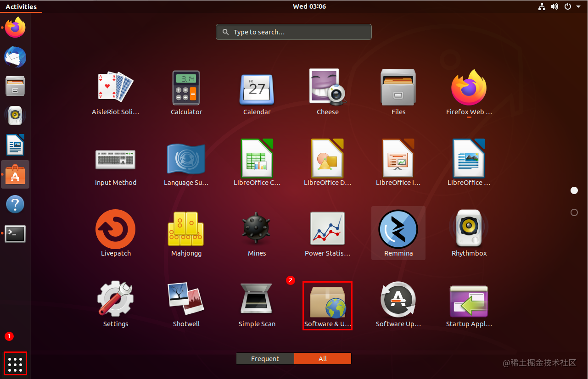Launch Power Statistics

pos(327,229)
